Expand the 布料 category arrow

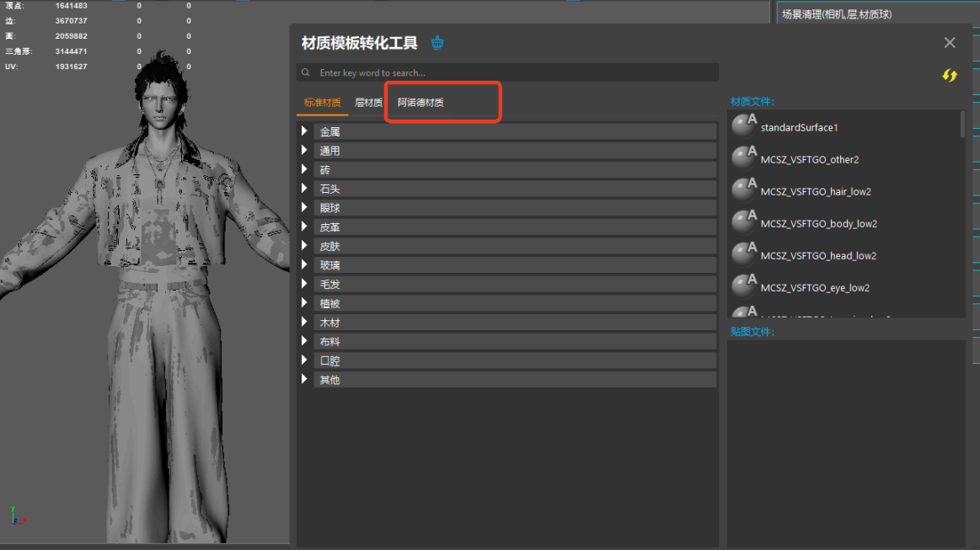tap(304, 340)
